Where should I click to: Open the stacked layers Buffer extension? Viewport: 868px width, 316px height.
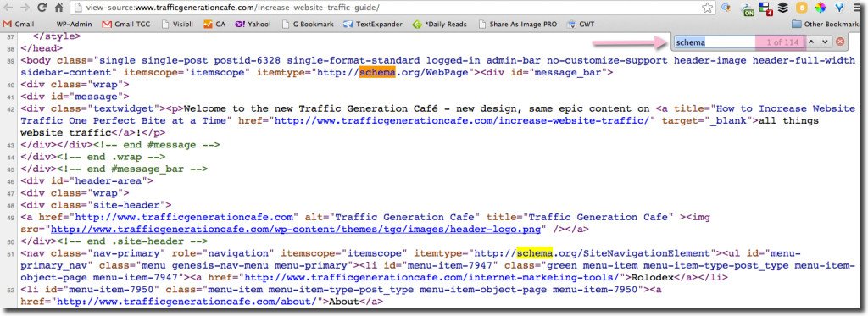[x=782, y=8]
